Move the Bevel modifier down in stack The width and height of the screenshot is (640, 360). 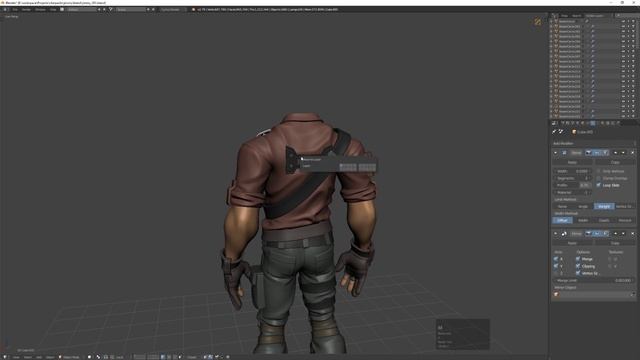(x=623, y=153)
